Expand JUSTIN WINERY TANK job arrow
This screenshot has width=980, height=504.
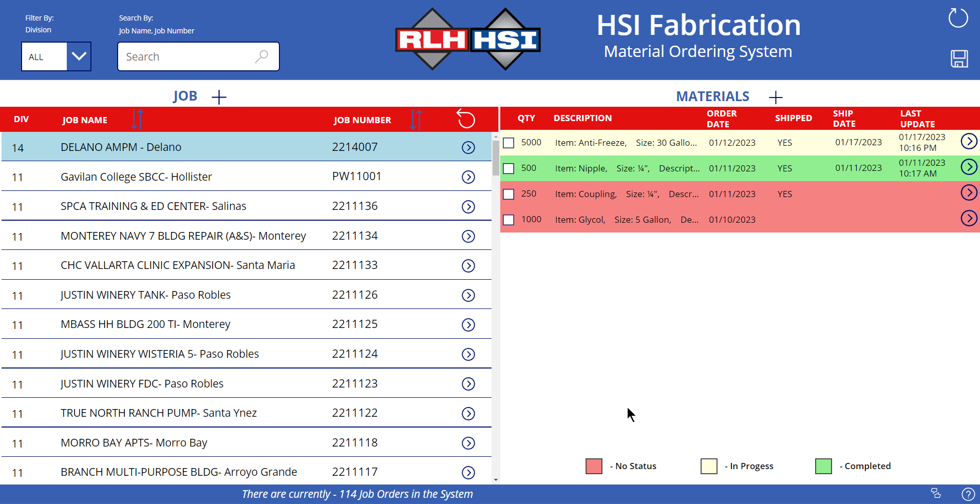[468, 295]
